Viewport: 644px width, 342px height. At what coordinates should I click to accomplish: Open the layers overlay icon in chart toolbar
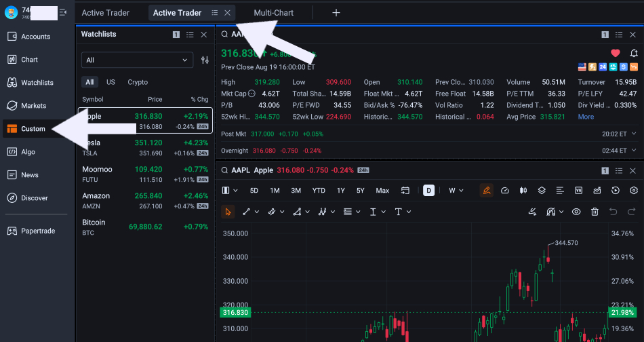[542, 190]
